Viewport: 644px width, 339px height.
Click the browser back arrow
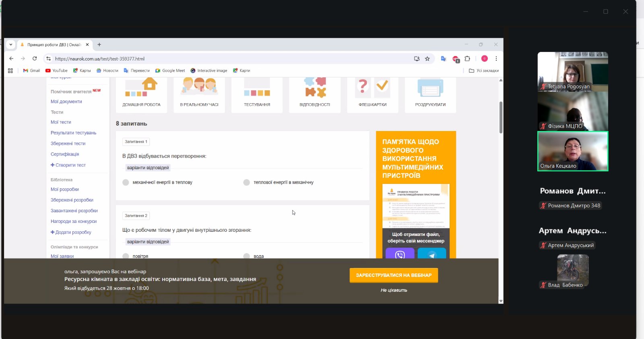click(x=11, y=58)
